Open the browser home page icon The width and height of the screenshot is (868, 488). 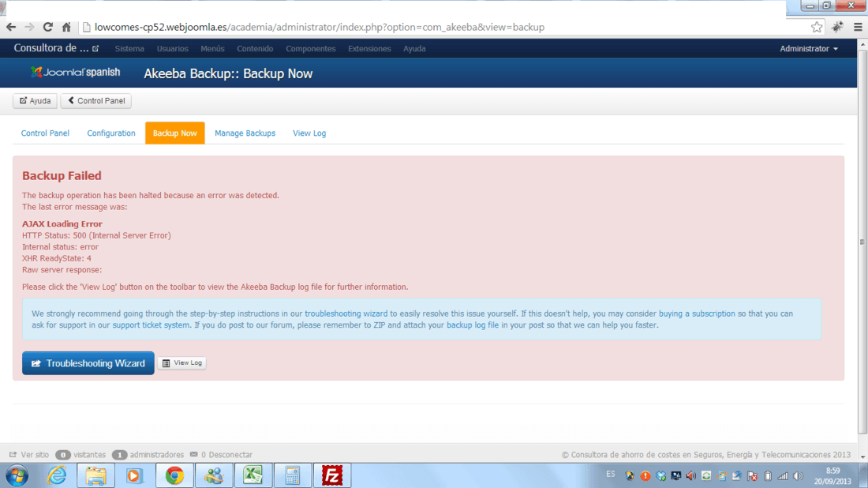[x=66, y=27]
